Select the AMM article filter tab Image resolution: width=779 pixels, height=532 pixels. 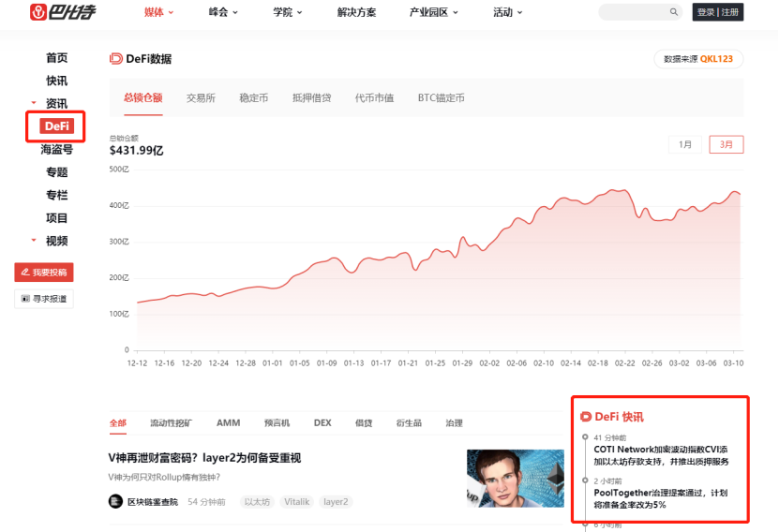point(228,422)
